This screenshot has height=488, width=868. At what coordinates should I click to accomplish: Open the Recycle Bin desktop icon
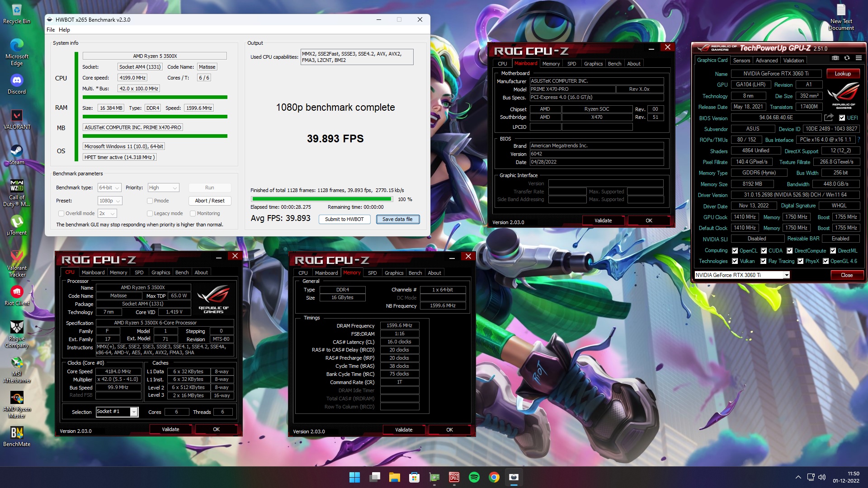tap(16, 14)
